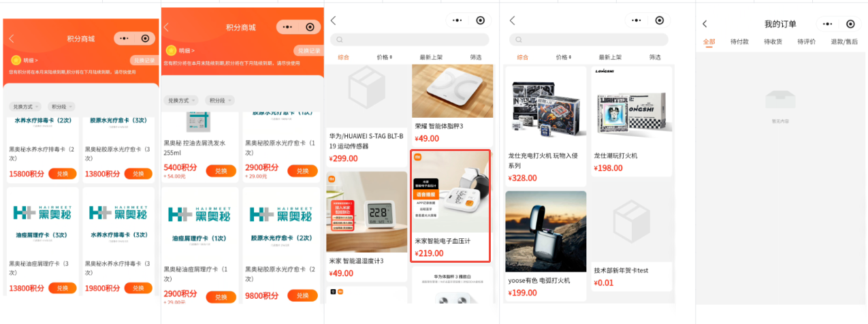Expand 积分段 filter on 5400积分 mall screen
Screen dimensions: 868x324
pos(219,101)
